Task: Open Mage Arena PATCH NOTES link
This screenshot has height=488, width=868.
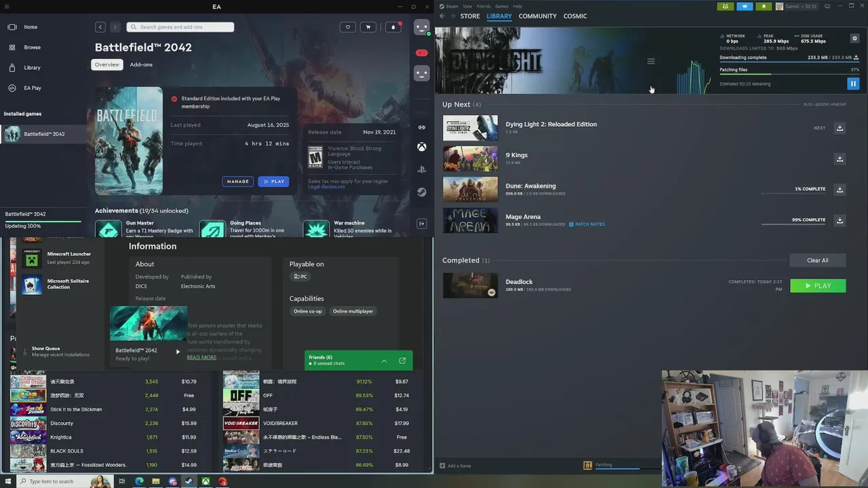Action: pyautogui.click(x=587, y=224)
